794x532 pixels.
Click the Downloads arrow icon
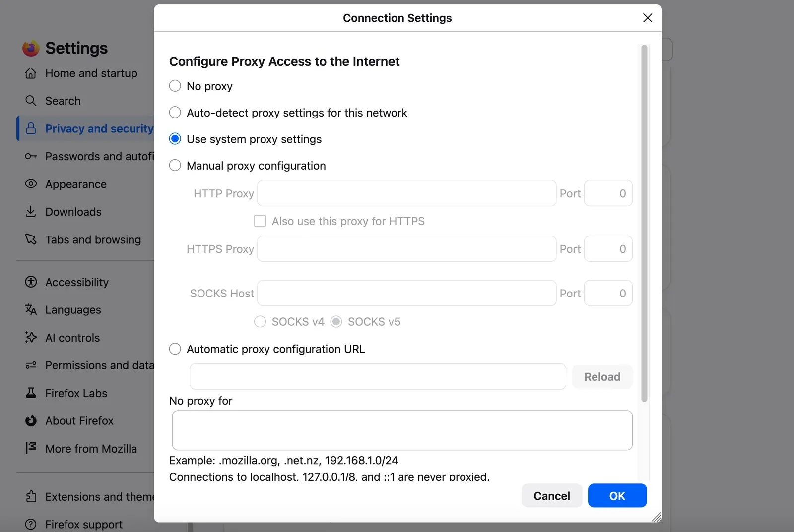pos(31,212)
